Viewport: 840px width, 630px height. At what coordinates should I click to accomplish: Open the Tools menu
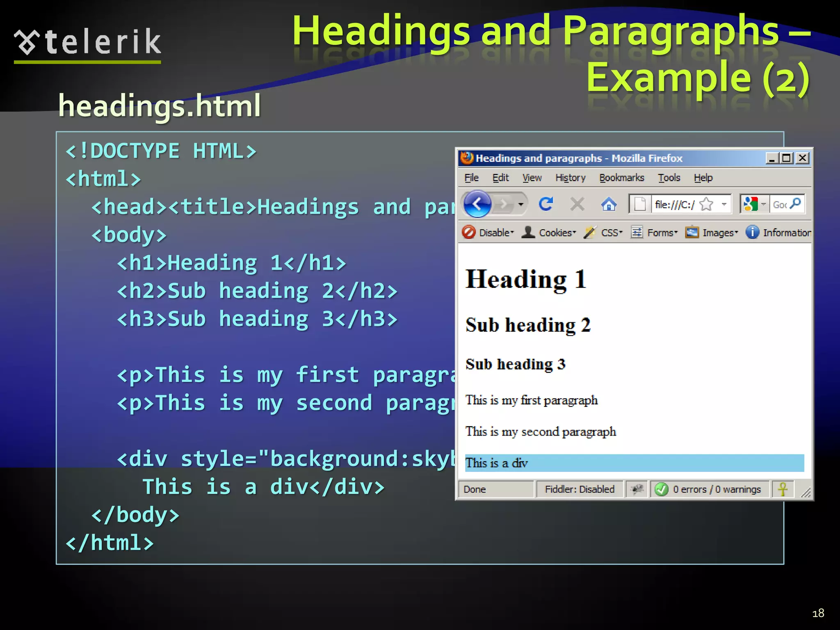click(669, 178)
